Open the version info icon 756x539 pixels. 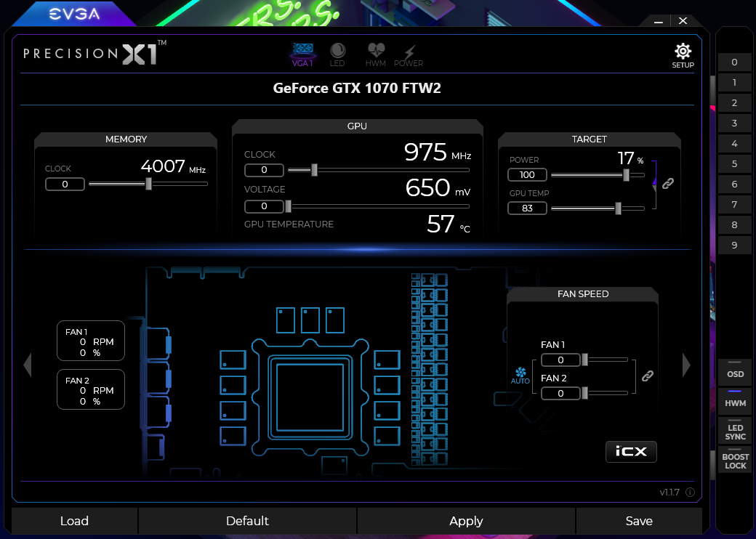pyautogui.click(x=690, y=492)
